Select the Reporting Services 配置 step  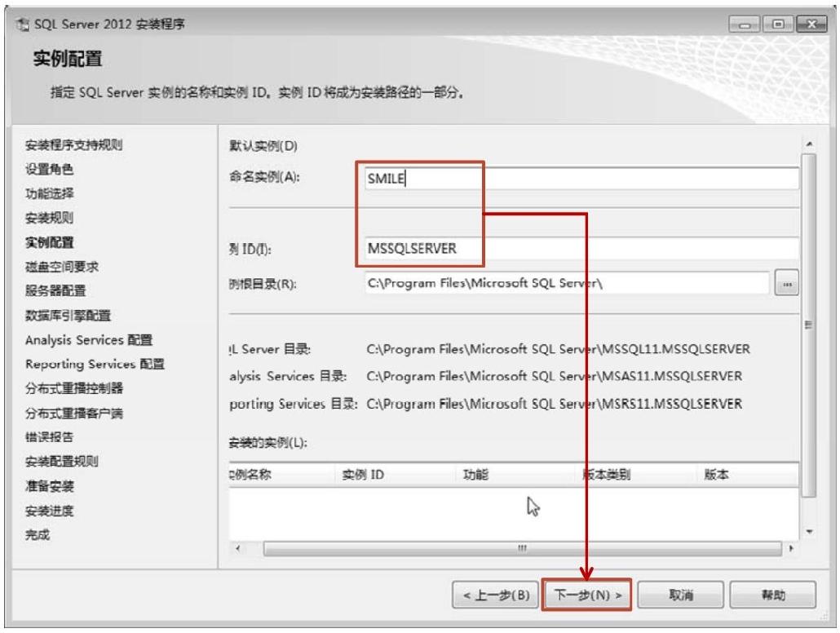point(95,365)
